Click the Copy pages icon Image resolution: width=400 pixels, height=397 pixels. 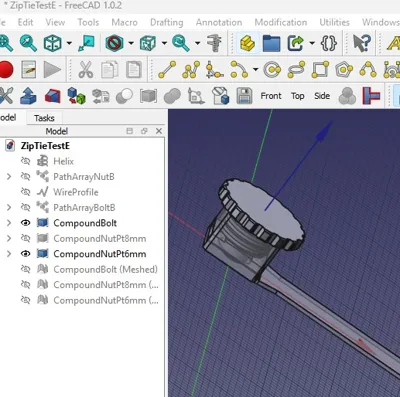tap(110, 70)
